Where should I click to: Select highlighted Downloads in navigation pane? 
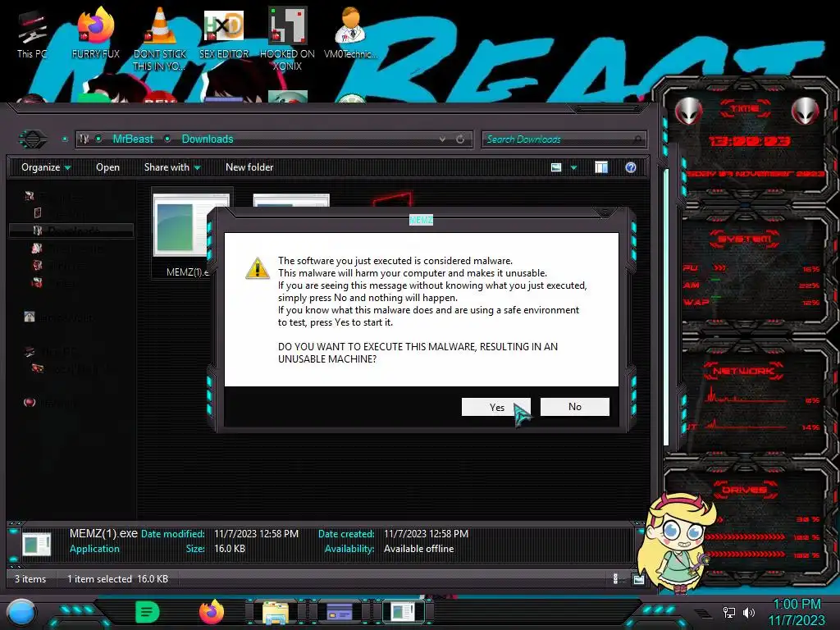[71, 231]
